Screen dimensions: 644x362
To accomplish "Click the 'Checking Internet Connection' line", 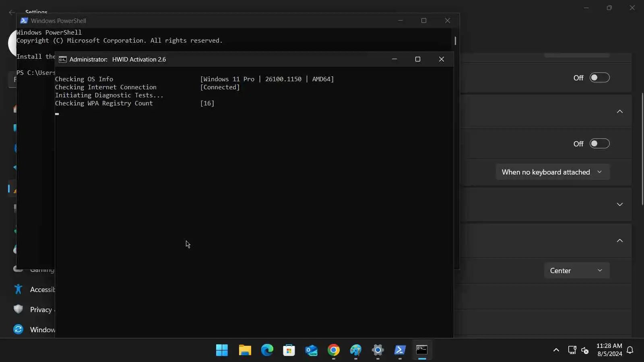I will pos(106,87).
